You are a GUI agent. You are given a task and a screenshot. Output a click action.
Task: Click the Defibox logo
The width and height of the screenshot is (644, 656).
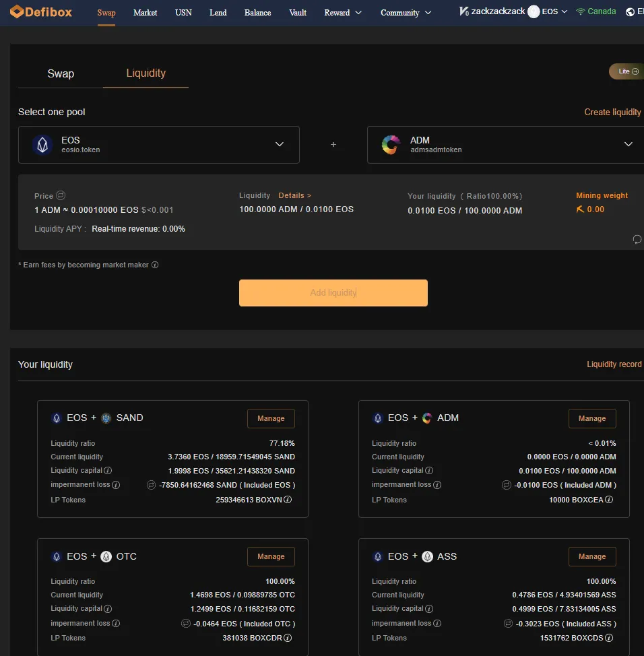coord(41,11)
